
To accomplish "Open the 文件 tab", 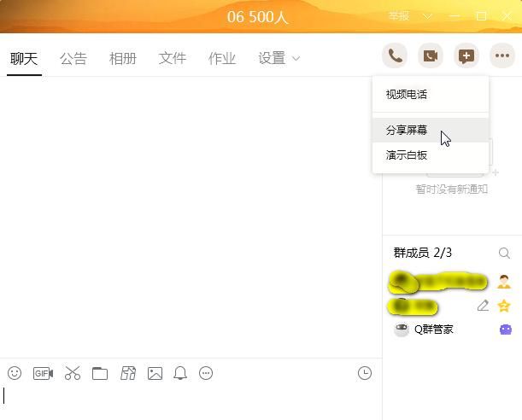I will 172,59.
